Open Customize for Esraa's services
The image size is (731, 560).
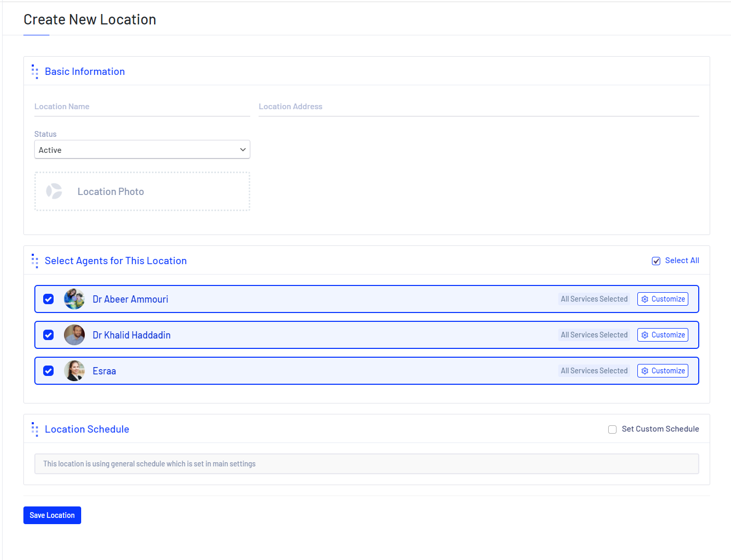[x=662, y=371]
